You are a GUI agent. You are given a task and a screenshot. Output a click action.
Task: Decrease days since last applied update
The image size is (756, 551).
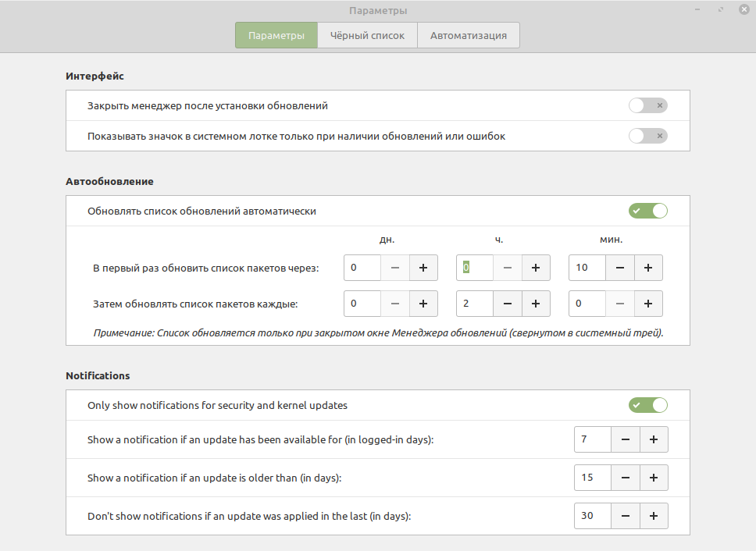tap(626, 515)
